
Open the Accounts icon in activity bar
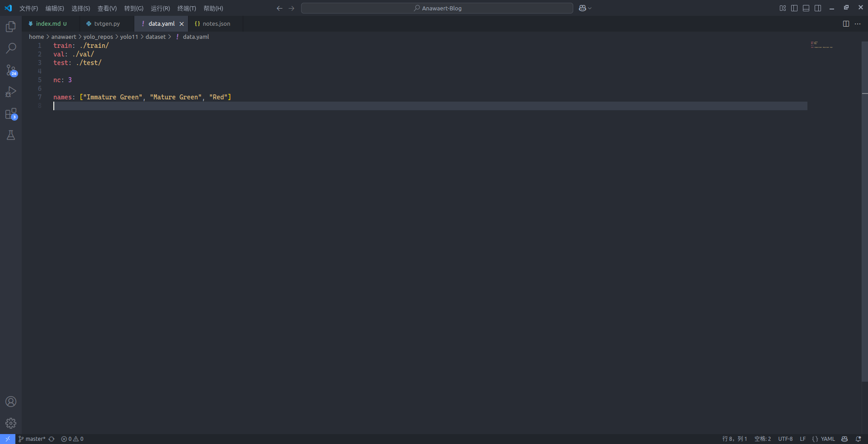tap(11, 402)
